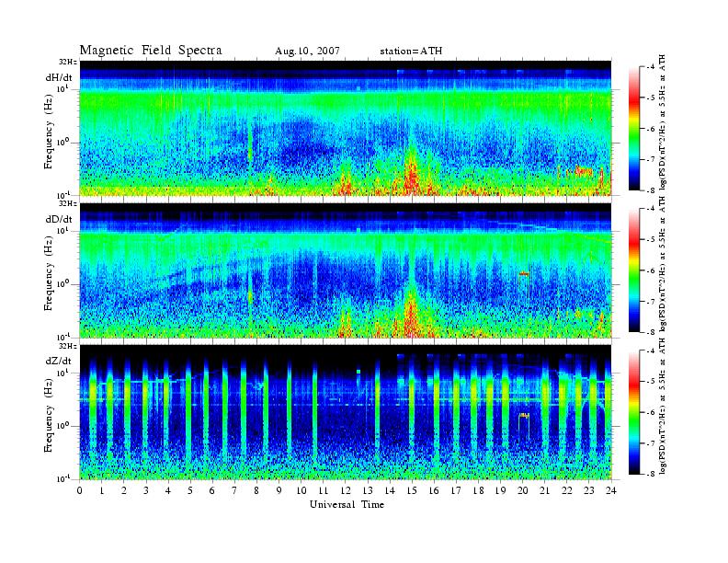Open the dH/dt spectrogram panel

pyautogui.click(x=346, y=128)
